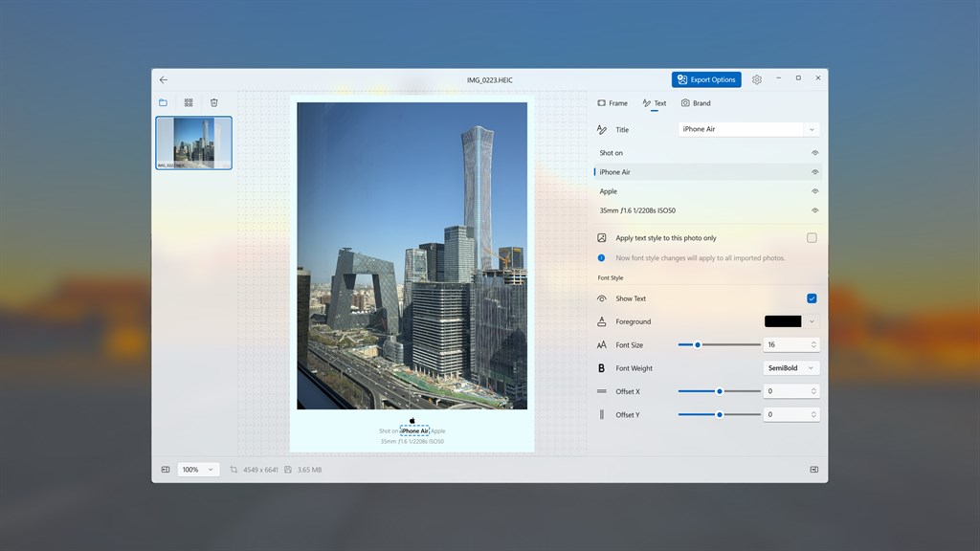Toggle left panel icon in status bar

[166, 469]
